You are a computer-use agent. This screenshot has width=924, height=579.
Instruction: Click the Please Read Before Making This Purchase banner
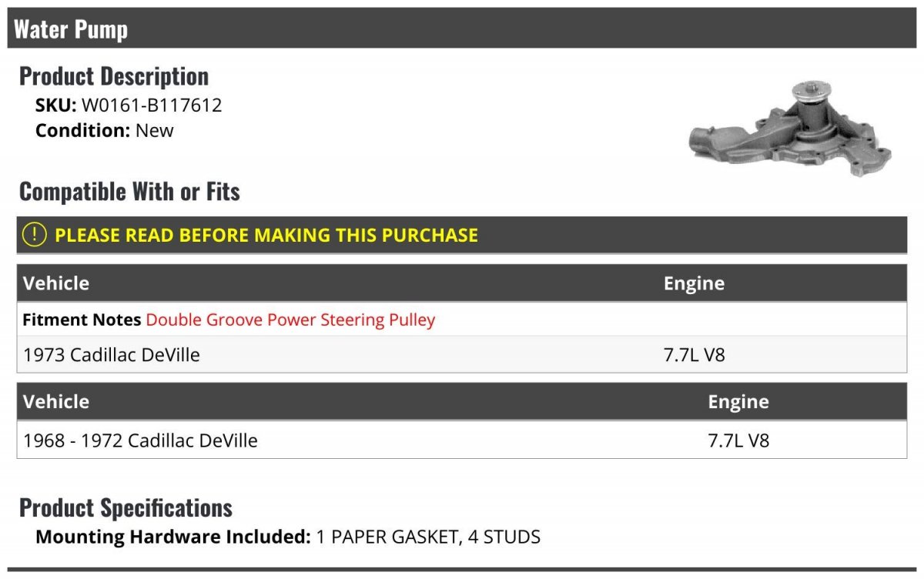coord(266,235)
